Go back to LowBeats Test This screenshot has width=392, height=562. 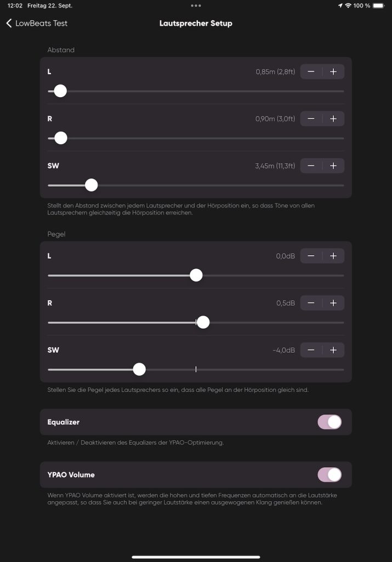pyautogui.click(x=37, y=24)
